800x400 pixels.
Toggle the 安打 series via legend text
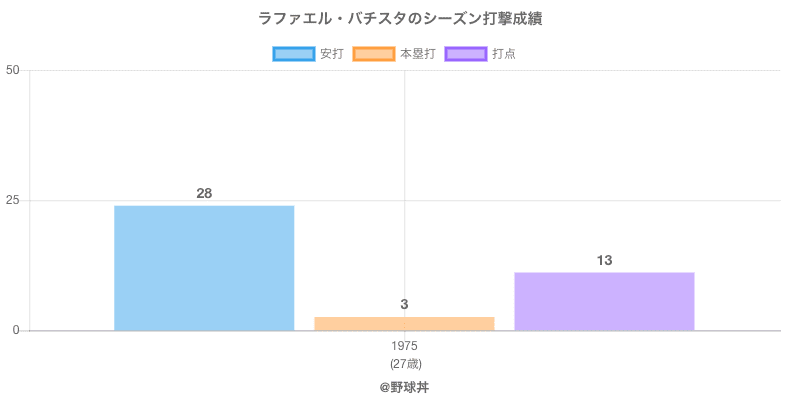pos(331,54)
